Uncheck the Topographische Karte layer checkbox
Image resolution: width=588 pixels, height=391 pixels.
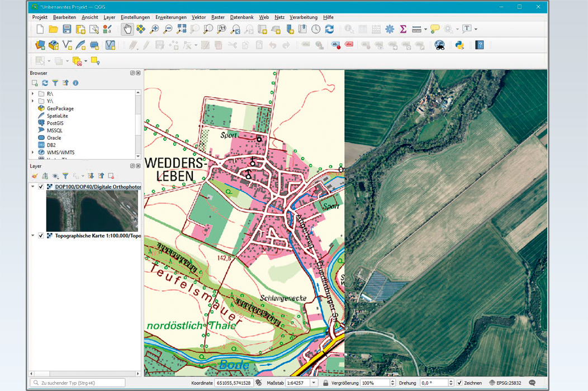[x=41, y=236]
